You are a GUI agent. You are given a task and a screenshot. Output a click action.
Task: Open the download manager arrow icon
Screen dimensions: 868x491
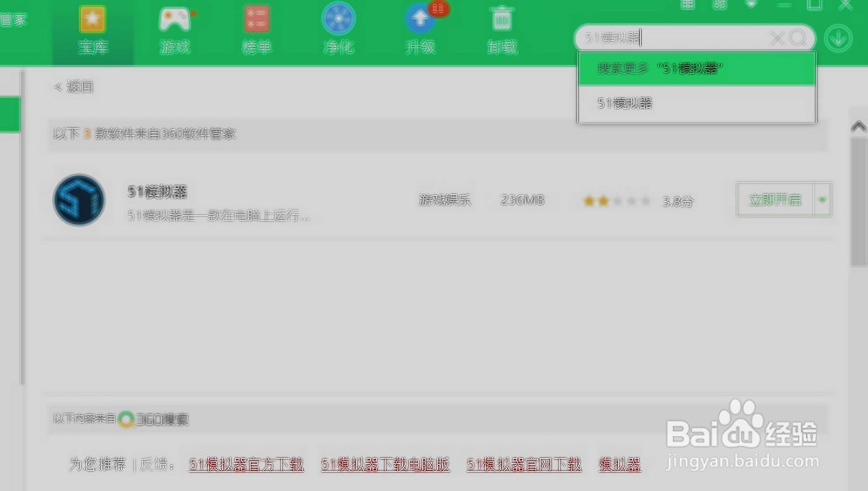click(838, 38)
